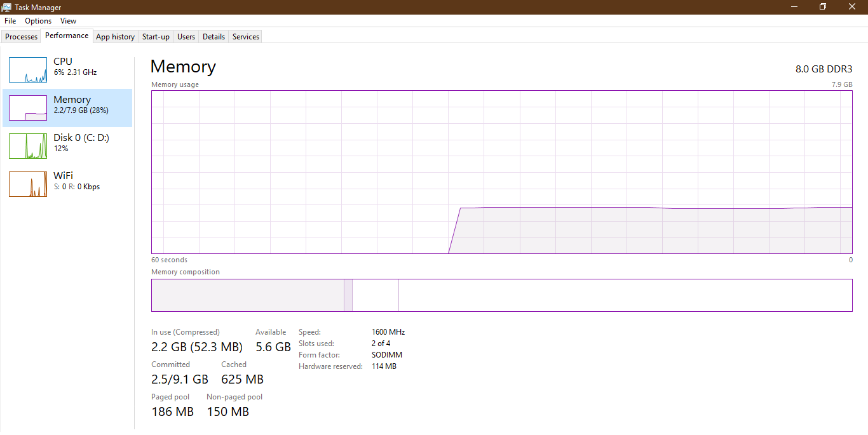868x435 pixels.
Task: Open the Options menu
Action: coord(37,20)
